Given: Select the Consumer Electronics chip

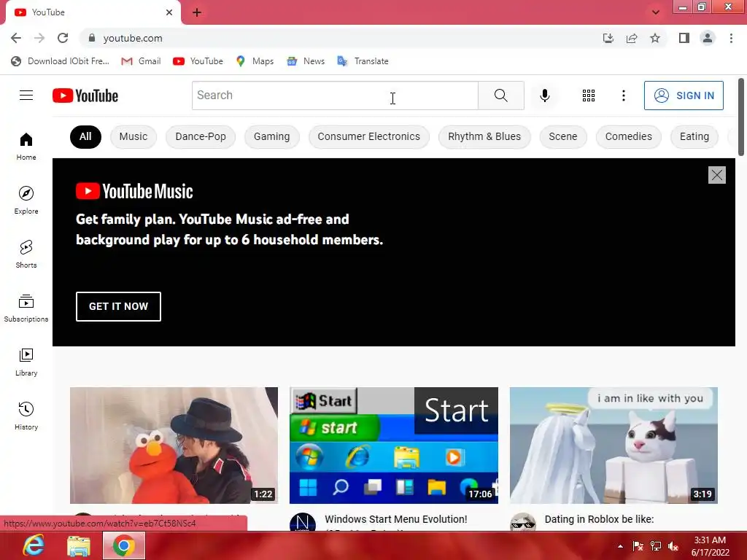Looking at the screenshot, I should pos(368,136).
